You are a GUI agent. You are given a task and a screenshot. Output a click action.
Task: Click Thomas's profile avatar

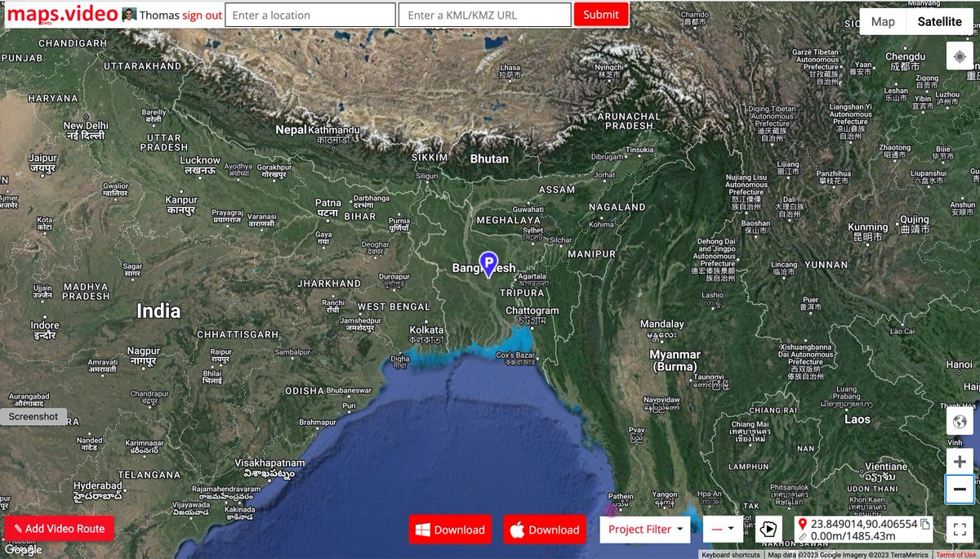[129, 15]
